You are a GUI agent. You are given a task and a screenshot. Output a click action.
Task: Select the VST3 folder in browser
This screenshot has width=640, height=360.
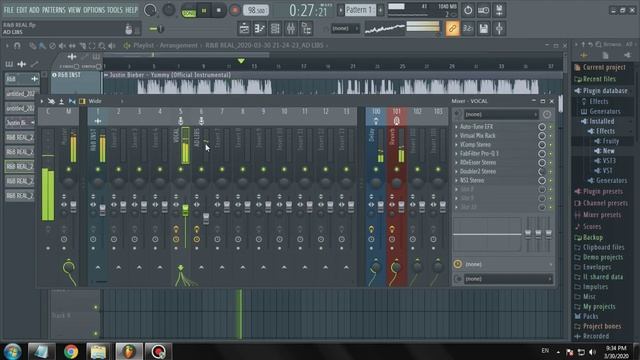[x=609, y=161]
